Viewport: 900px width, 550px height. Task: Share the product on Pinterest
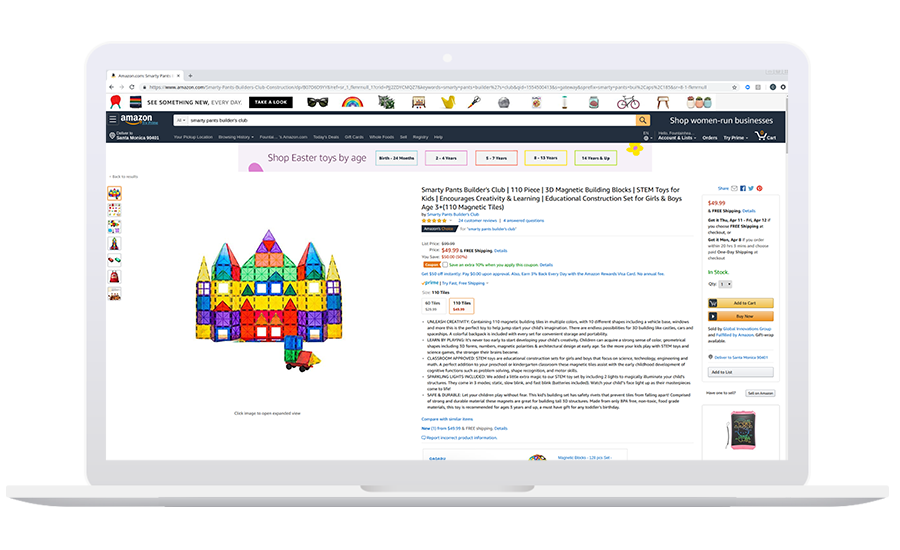click(x=759, y=188)
